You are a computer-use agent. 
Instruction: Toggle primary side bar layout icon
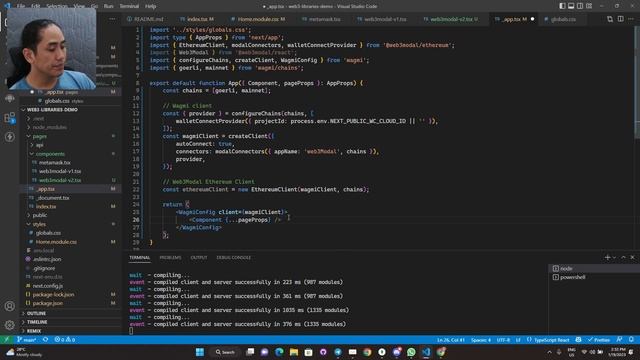click(x=562, y=6)
